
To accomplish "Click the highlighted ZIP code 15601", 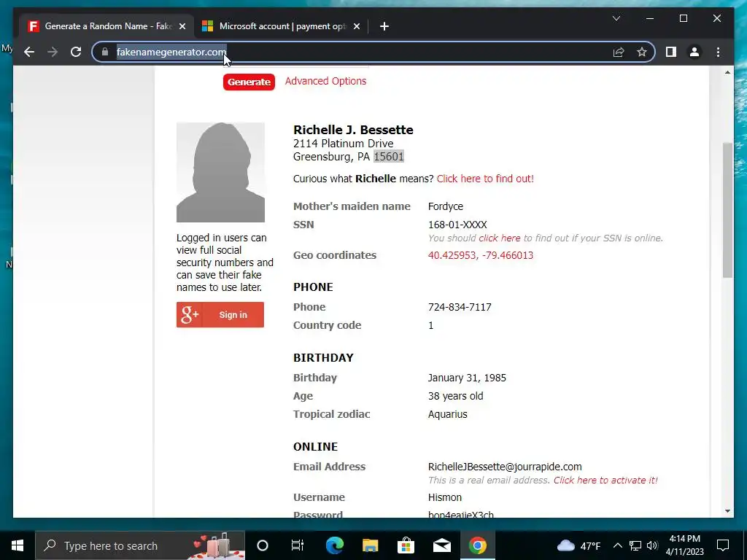I will pyautogui.click(x=389, y=157).
